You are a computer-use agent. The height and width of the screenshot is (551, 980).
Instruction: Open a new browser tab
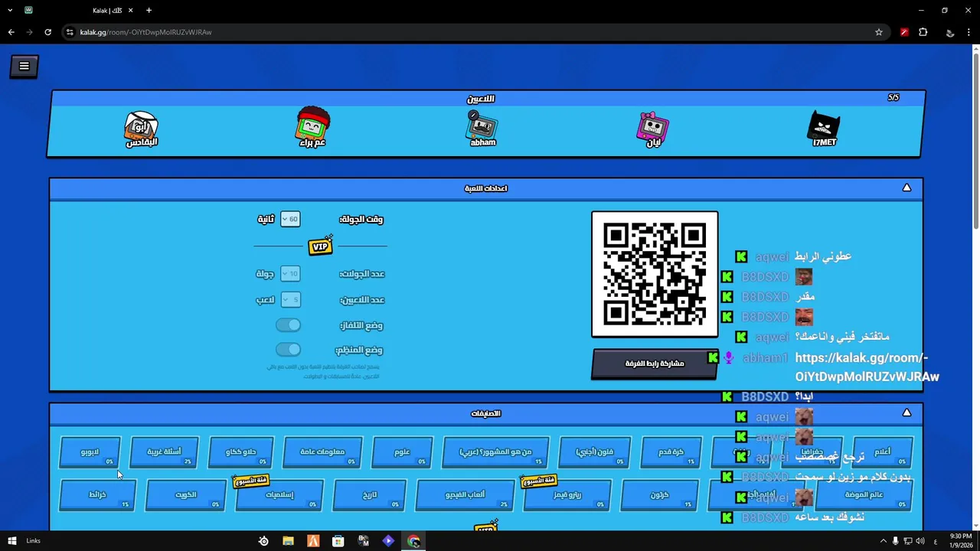149,10
